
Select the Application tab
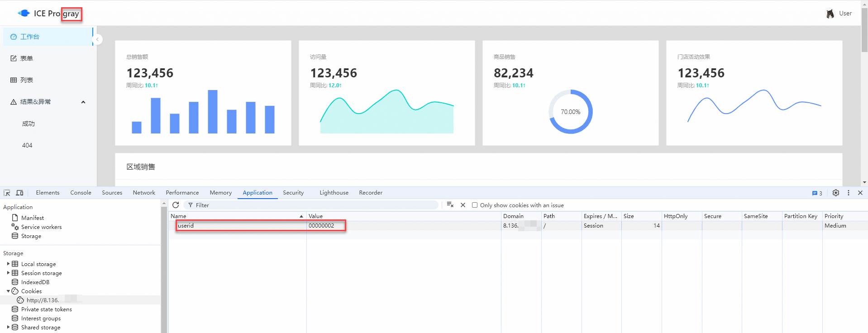tap(258, 193)
